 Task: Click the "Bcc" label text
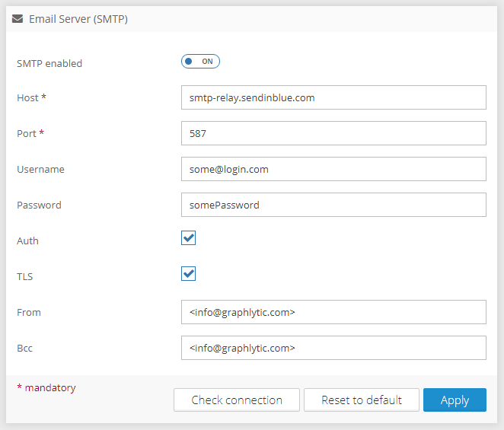pos(25,349)
